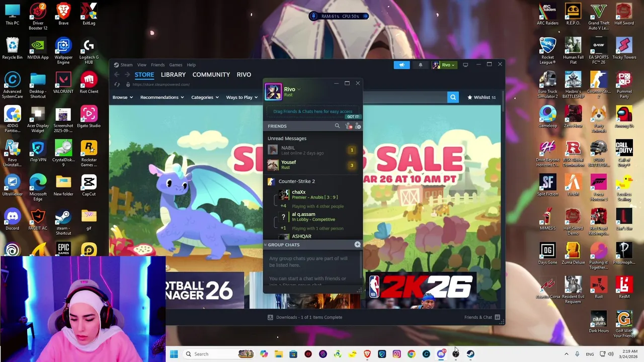Go forward with Steam's forward arrow
The width and height of the screenshot is (644, 362).
[x=127, y=75]
